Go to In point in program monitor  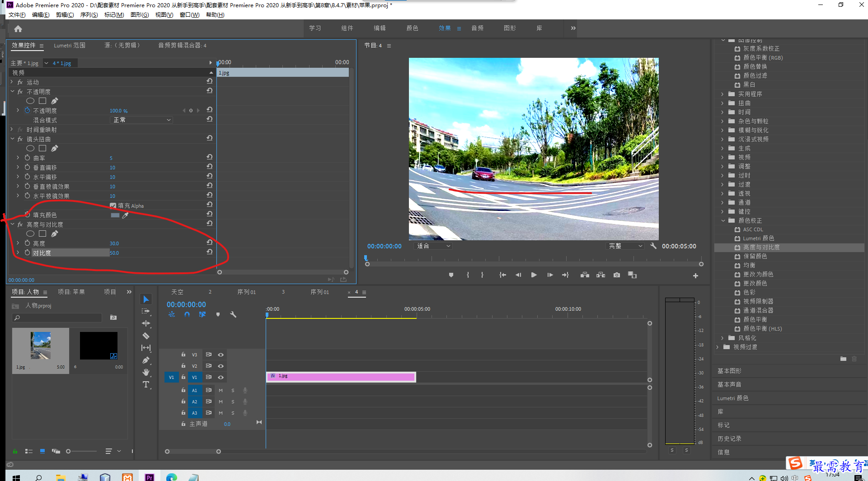(x=502, y=275)
